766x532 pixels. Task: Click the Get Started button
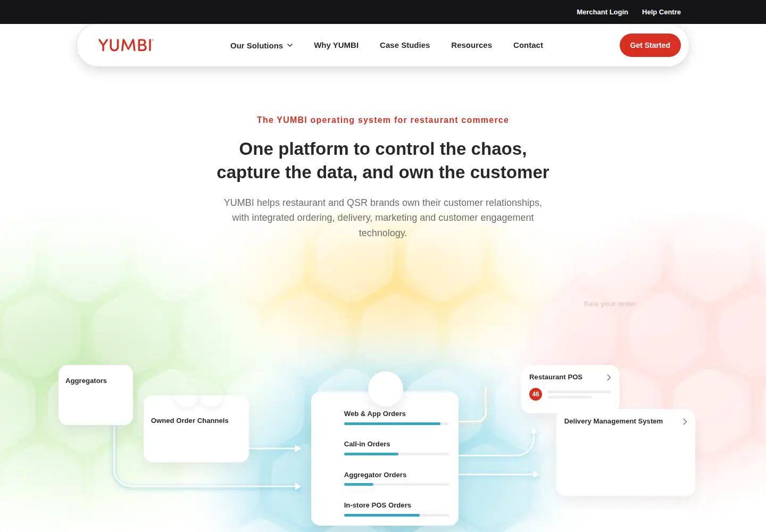click(650, 45)
